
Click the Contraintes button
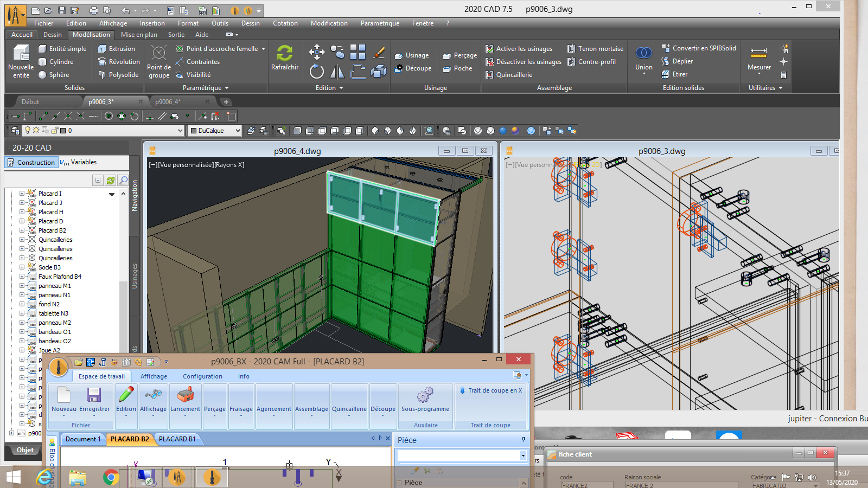pos(197,62)
